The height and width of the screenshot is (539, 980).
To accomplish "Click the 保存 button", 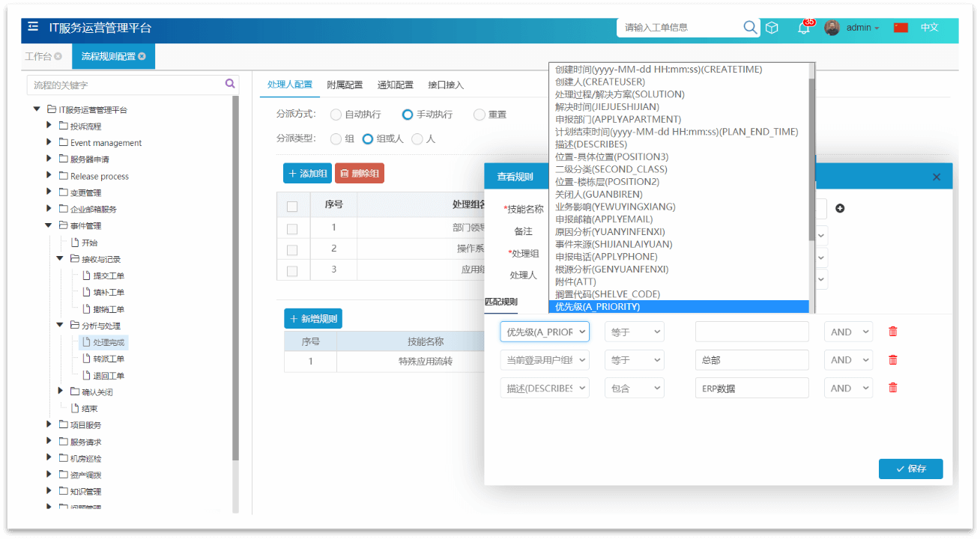I will click(x=910, y=469).
